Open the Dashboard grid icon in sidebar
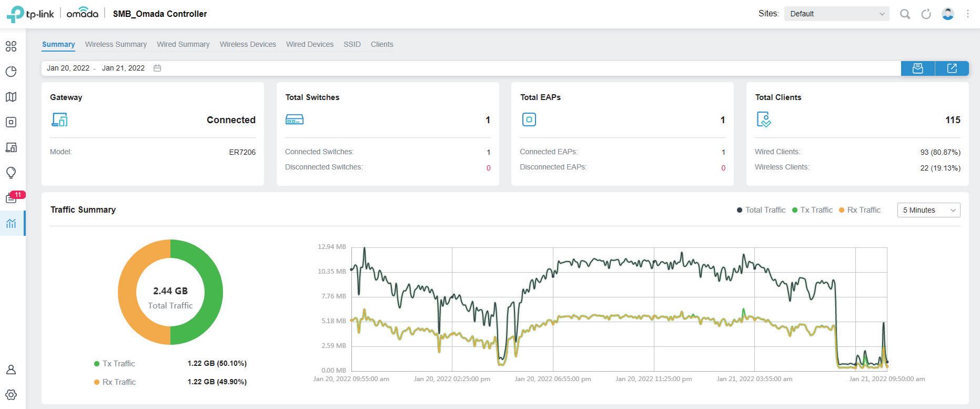Screen dimensions: 980x409 coord(11,46)
